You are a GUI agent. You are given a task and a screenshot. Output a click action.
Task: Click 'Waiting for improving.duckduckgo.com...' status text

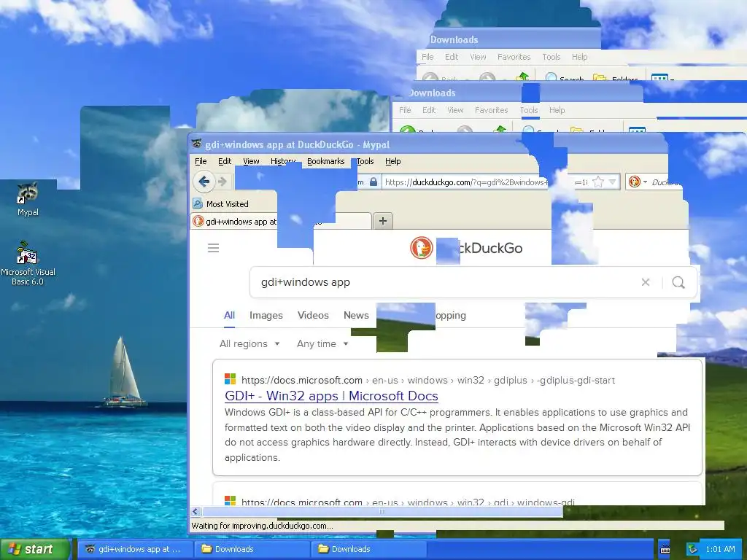click(262, 526)
